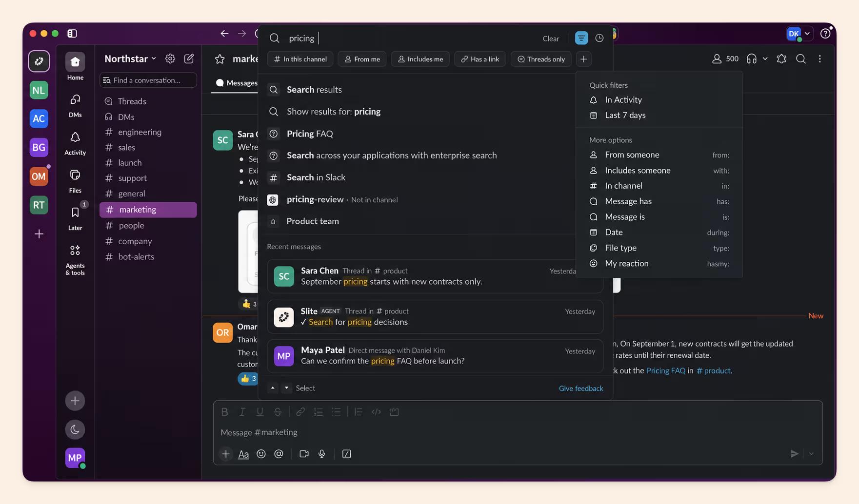This screenshot has height=504, width=859.
Task: Toggle the In this channel filter
Action: [x=300, y=59]
